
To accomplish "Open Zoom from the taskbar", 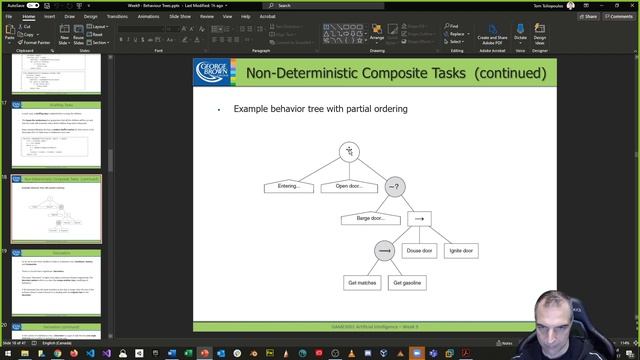I will tap(417, 353).
